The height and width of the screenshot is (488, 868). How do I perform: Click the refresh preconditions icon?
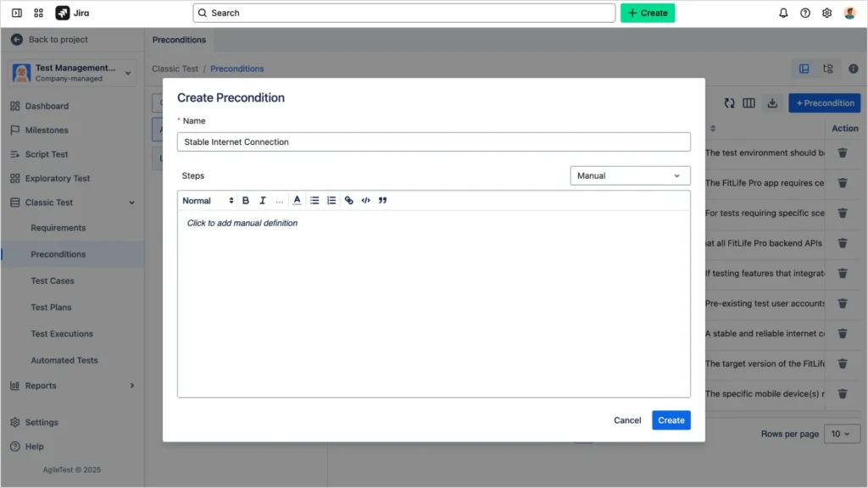point(730,103)
